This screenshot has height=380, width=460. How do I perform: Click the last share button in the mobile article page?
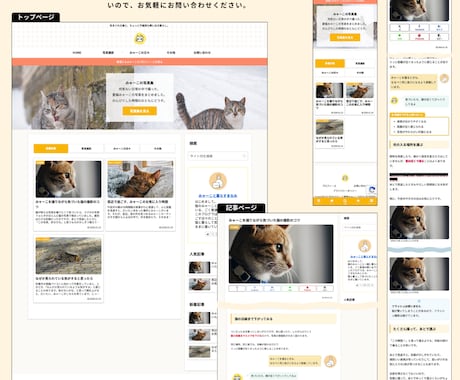click(x=439, y=37)
